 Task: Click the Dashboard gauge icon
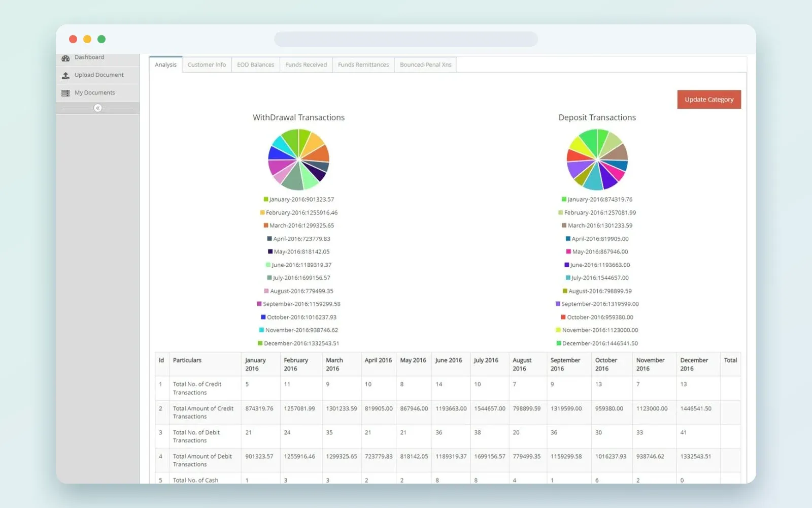pos(65,58)
